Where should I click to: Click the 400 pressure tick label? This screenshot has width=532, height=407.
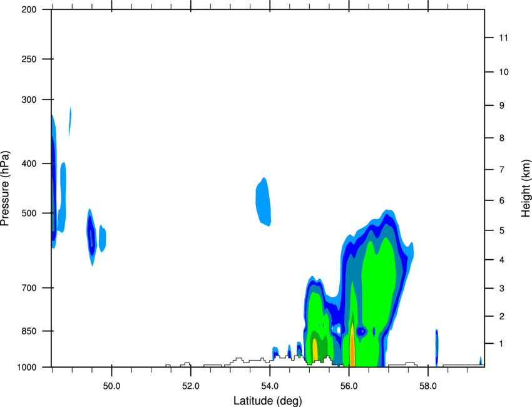29,163
